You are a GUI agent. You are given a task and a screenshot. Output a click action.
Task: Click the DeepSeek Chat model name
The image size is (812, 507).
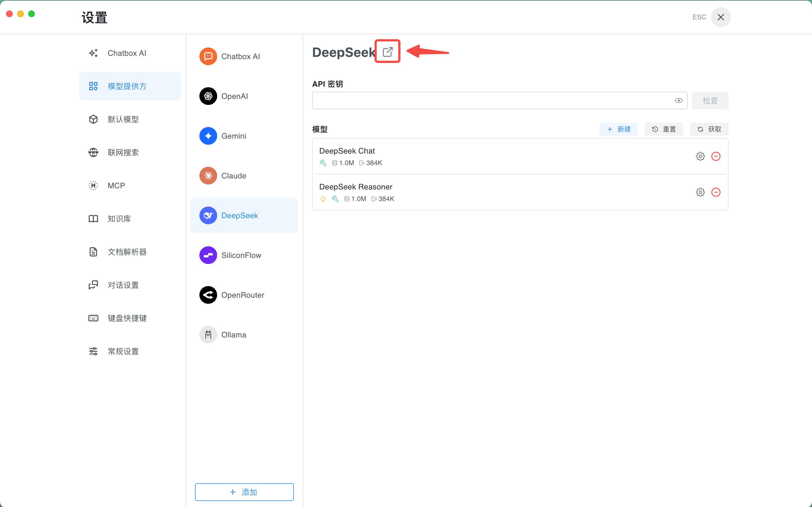coord(347,151)
